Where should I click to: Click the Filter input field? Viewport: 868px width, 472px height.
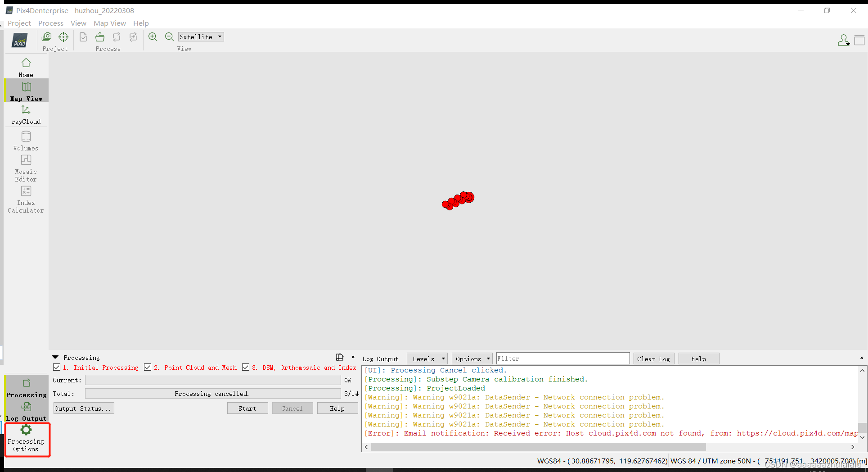pyautogui.click(x=563, y=359)
